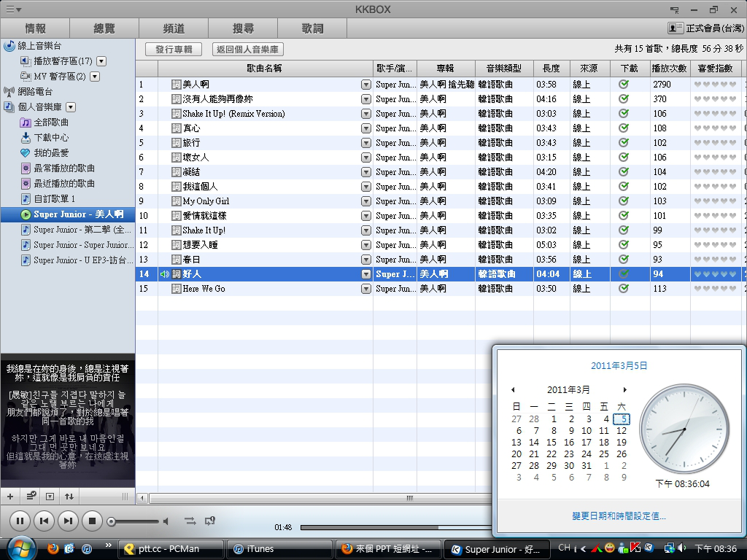This screenshot has height=560, width=747.
Task: Toggle download checkmark for 美人啊 track
Action: 624,85
